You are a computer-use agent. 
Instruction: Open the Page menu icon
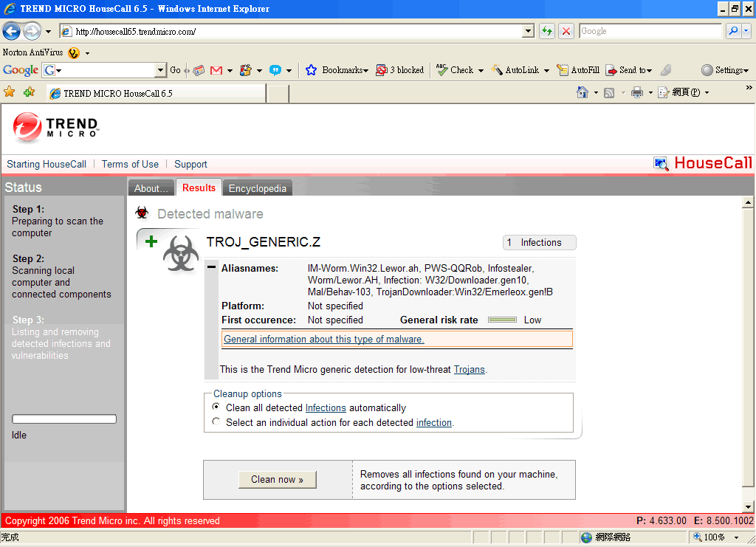click(664, 92)
